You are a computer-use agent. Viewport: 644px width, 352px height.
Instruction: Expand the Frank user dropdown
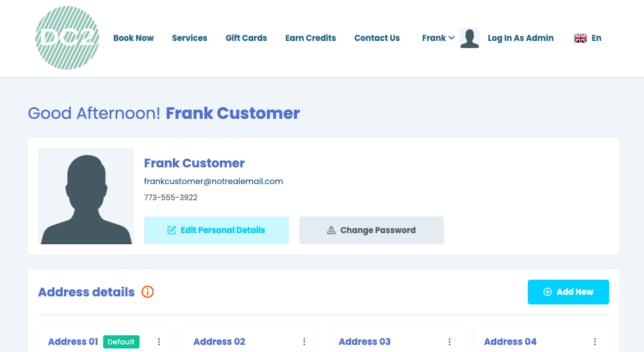coord(438,38)
